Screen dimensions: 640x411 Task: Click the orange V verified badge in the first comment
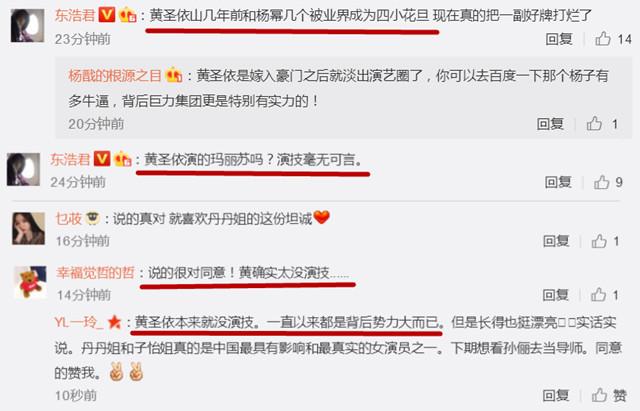pos(107,15)
